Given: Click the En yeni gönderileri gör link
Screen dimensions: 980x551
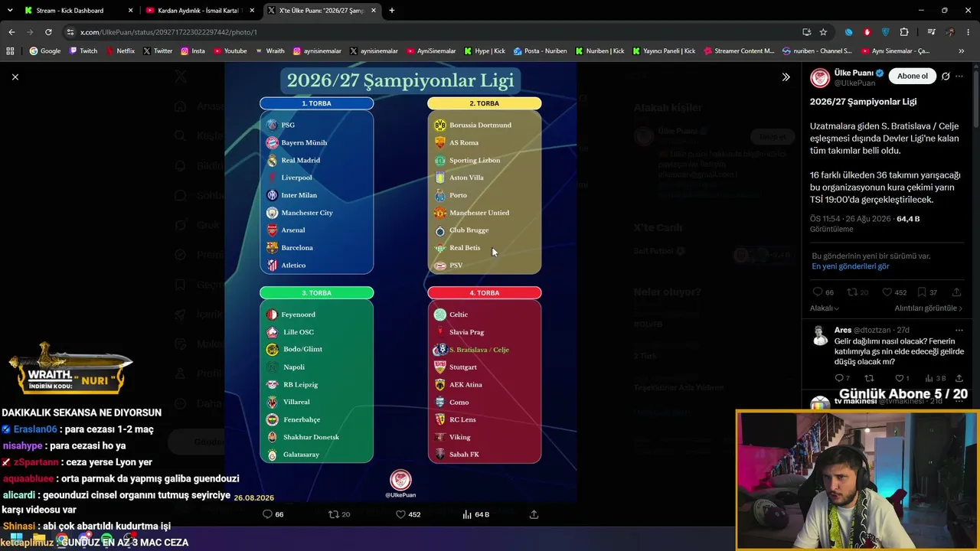Looking at the screenshot, I should tap(851, 266).
